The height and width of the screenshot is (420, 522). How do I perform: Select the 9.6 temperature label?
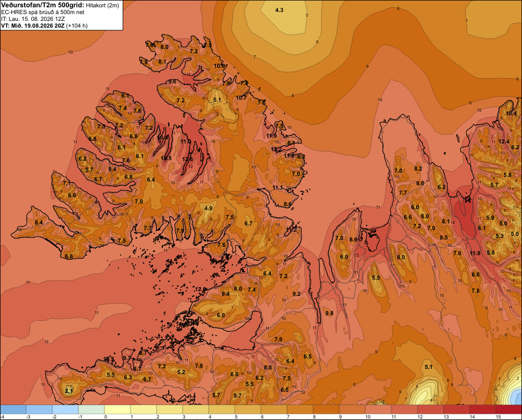(x=172, y=81)
